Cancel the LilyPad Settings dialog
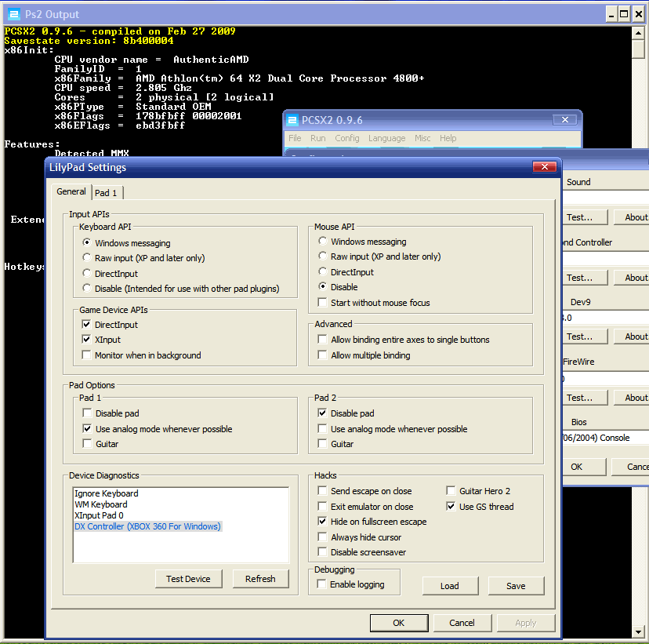This screenshot has width=649, height=644. coord(462,623)
